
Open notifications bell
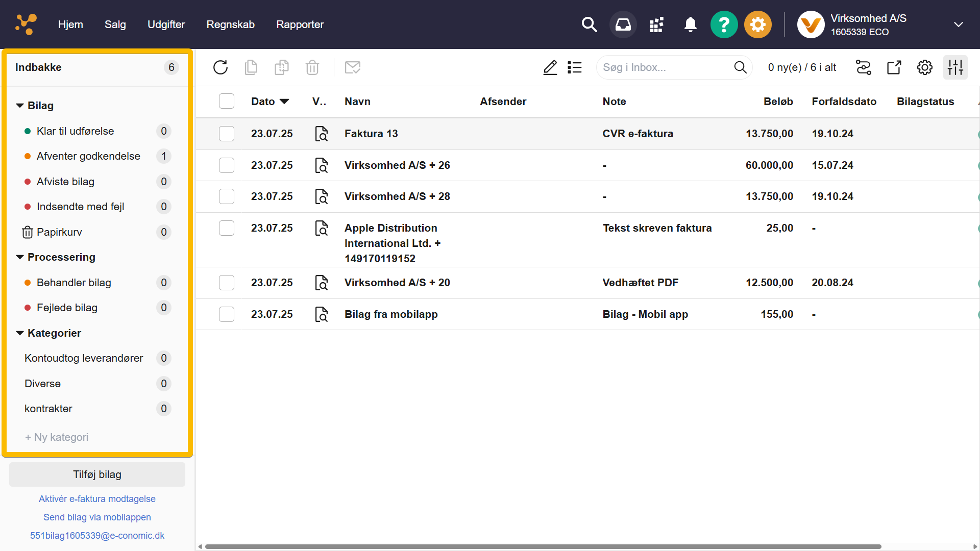690,24
